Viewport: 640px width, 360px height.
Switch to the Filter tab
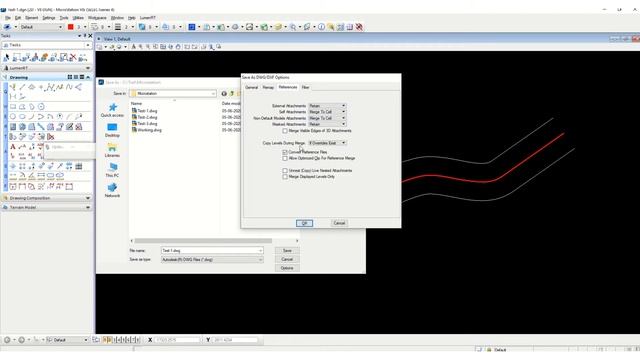(x=305, y=87)
